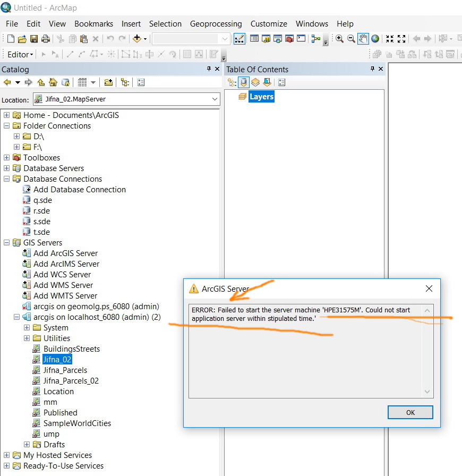Open ModelBuilder window icon
This screenshot has height=476, width=462.
(315, 39)
